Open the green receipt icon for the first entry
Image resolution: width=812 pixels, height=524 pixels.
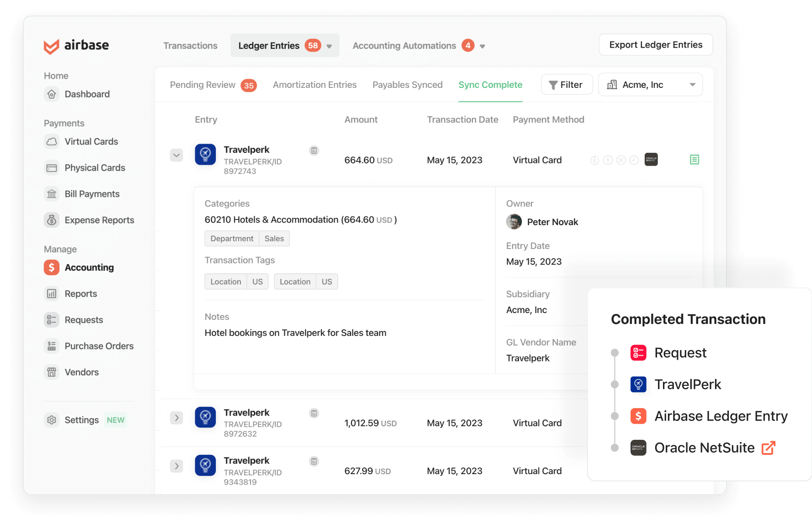point(694,160)
